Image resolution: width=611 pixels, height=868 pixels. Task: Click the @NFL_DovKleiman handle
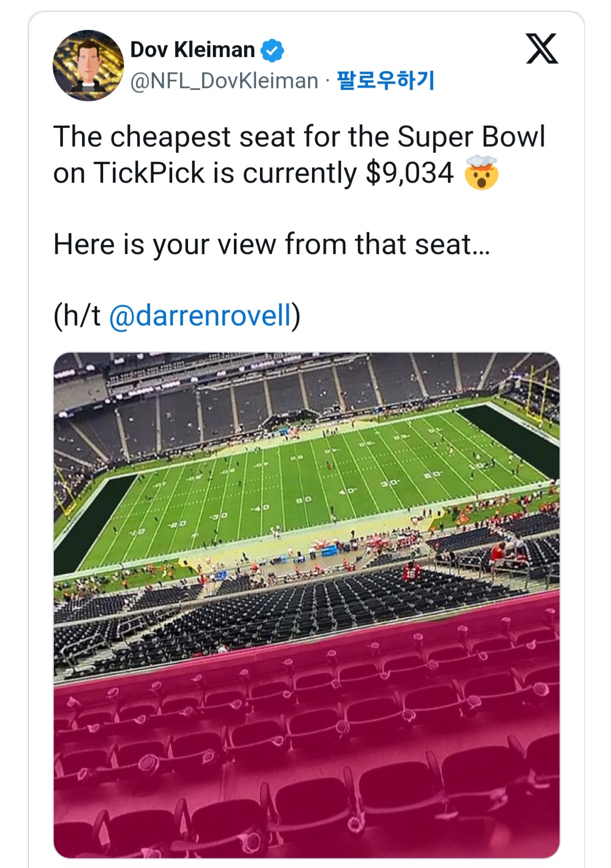(x=224, y=81)
